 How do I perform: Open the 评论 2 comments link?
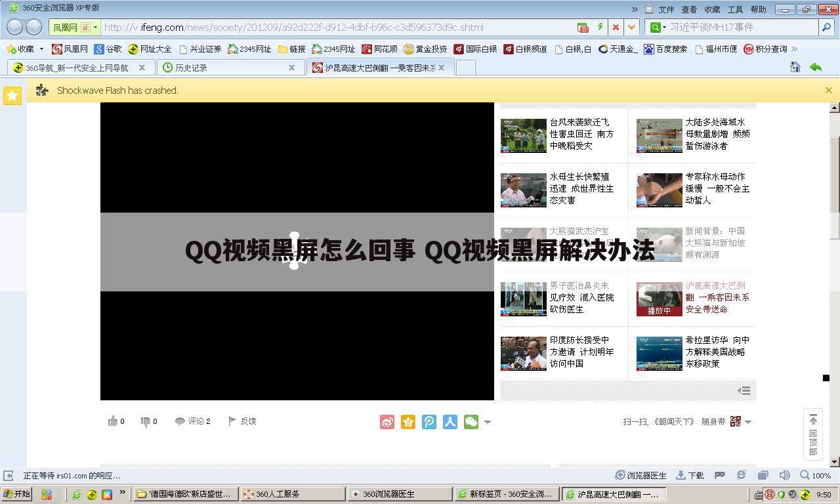[194, 421]
